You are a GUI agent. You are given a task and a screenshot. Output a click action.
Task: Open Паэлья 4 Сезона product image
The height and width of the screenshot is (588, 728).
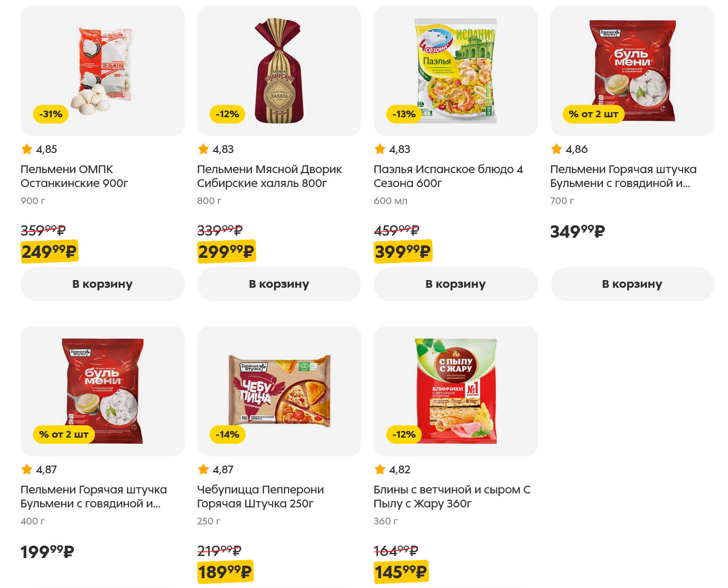[x=455, y=70]
